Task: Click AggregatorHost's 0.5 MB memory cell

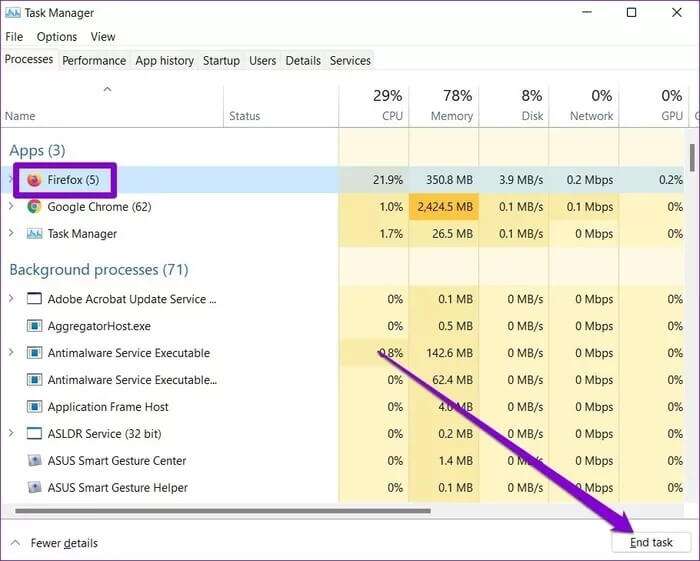Action: pyautogui.click(x=444, y=326)
